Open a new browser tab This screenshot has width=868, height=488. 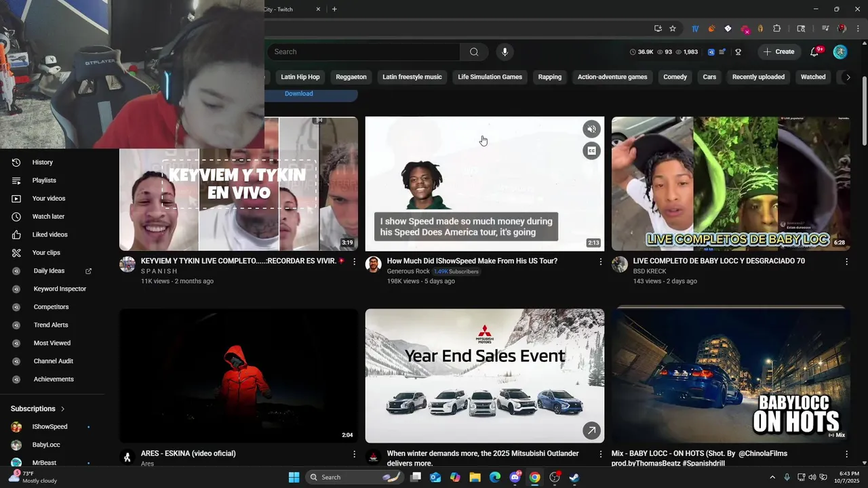coord(334,9)
